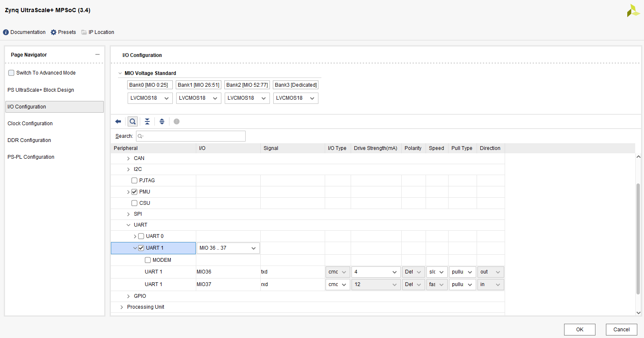This screenshot has width=644, height=338.
Task: Go to PS UltraScale+ Block Design page
Action: 41,90
